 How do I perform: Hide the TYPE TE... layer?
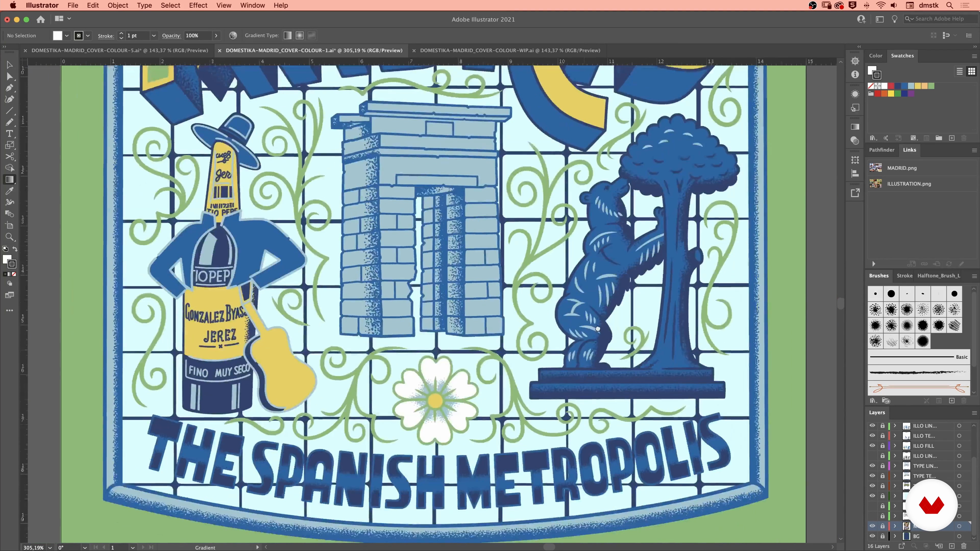pyautogui.click(x=872, y=476)
